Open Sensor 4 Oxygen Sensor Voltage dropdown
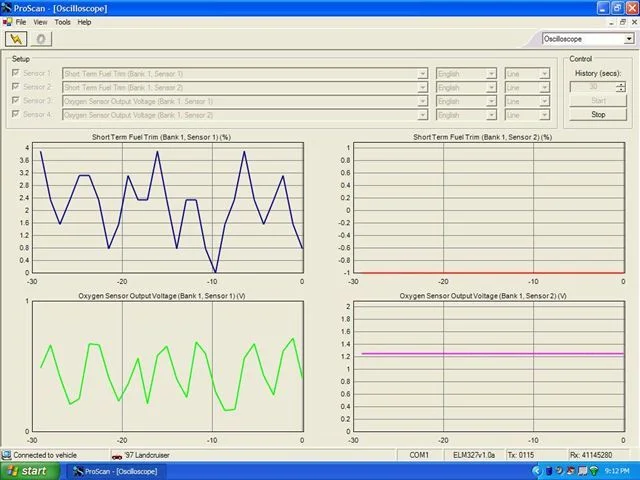The width and height of the screenshot is (640, 480). coord(245,115)
